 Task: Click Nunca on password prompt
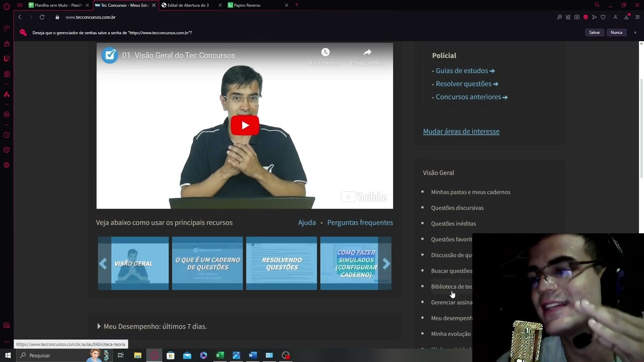tap(616, 33)
